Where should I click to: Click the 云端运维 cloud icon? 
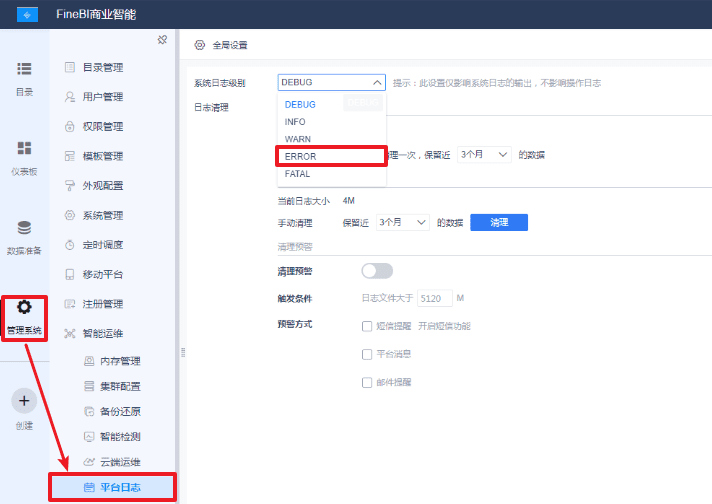click(x=89, y=462)
